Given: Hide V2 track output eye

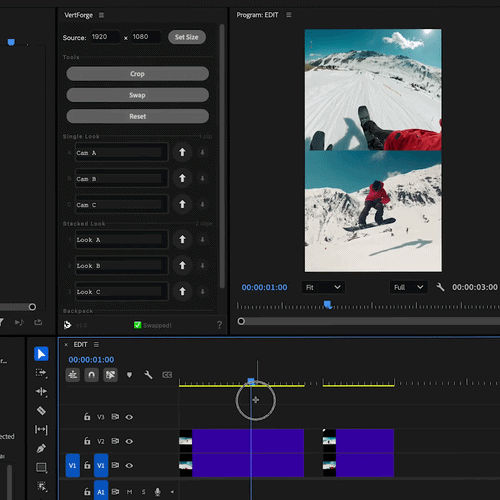Looking at the screenshot, I should point(129,441).
